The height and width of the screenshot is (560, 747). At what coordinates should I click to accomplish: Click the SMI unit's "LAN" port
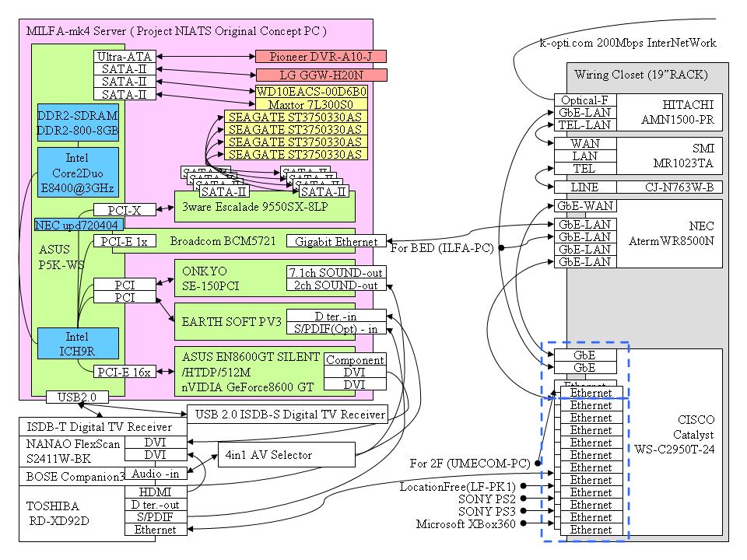[x=585, y=156]
